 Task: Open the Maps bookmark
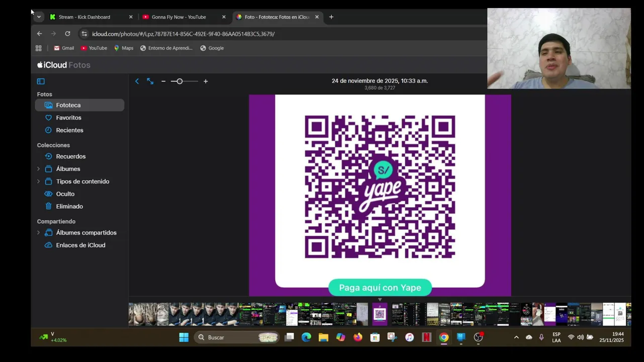pos(123,48)
